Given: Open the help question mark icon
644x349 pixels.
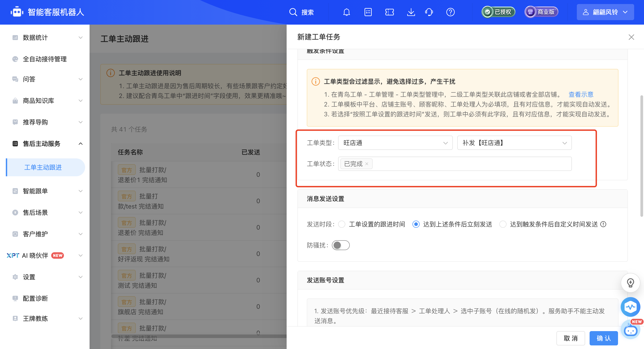Looking at the screenshot, I should (450, 12).
